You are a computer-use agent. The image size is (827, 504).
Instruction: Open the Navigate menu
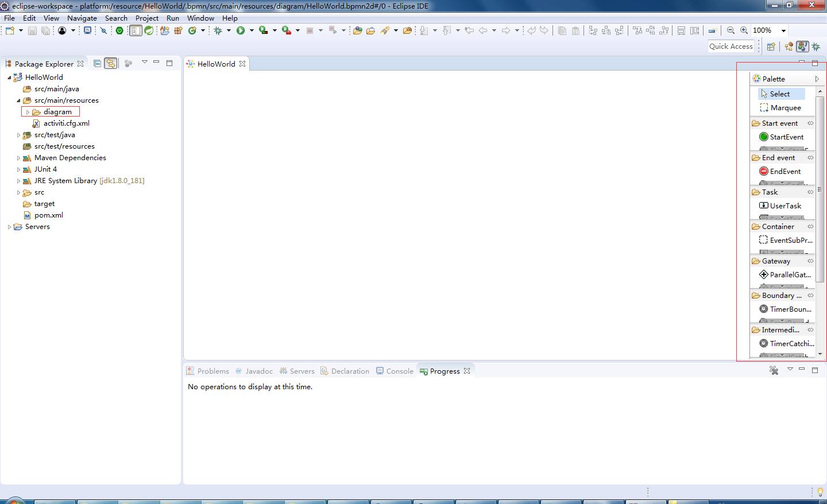(x=82, y=18)
